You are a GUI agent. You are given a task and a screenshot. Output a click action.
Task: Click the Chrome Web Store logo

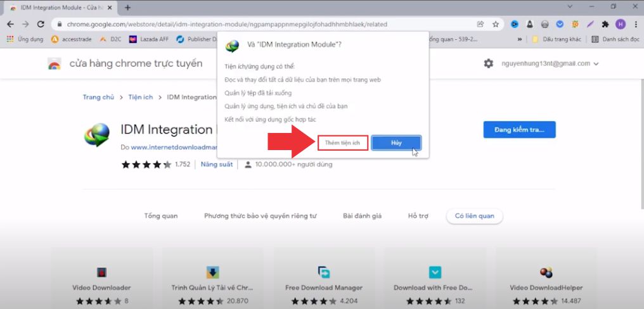(55, 63)
